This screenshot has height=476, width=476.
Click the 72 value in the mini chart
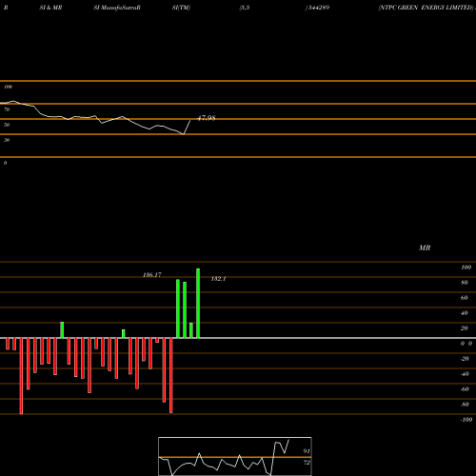[x=307, y=463]
